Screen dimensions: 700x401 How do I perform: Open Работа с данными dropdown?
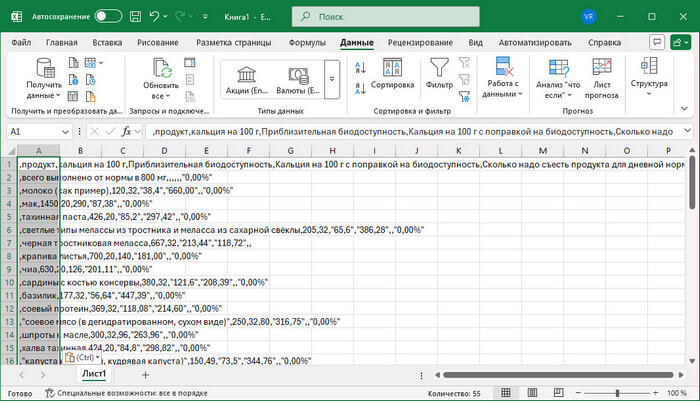click(x=503, y=78)
